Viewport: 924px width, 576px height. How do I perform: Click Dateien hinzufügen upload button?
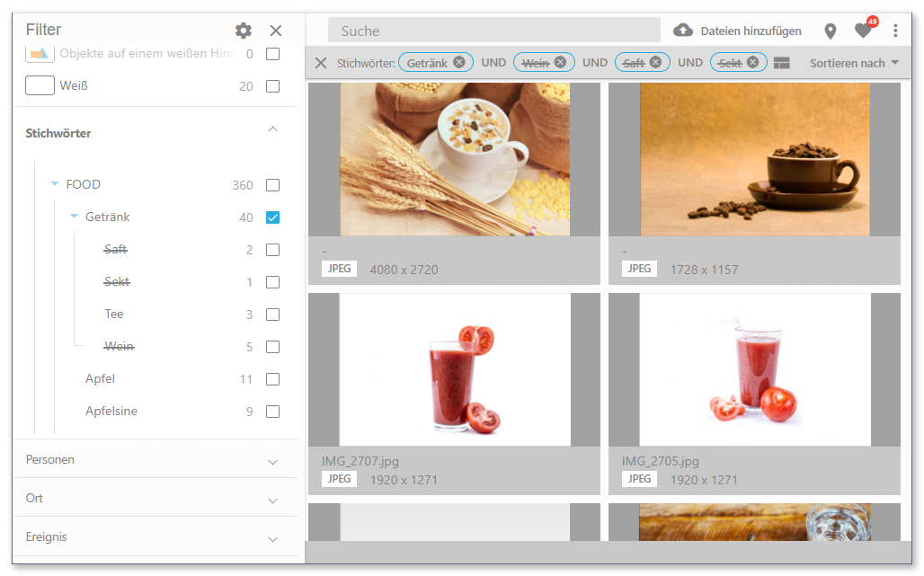tap(738, 31)
